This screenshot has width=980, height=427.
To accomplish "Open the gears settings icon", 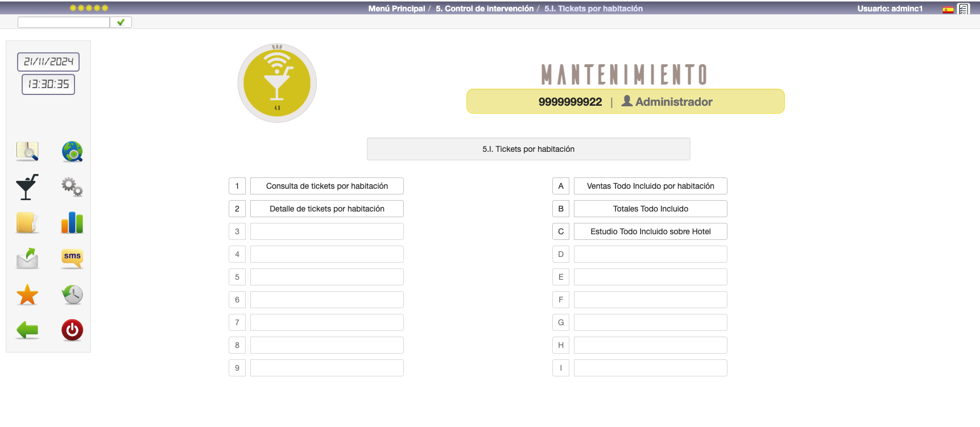I will coord(72,186).
